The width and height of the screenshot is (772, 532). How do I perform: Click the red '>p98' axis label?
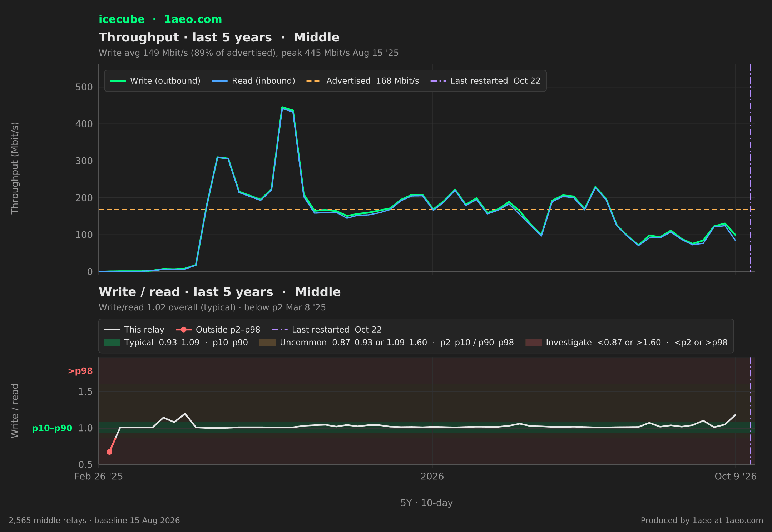pyautogui.click(x=80, y=371)
